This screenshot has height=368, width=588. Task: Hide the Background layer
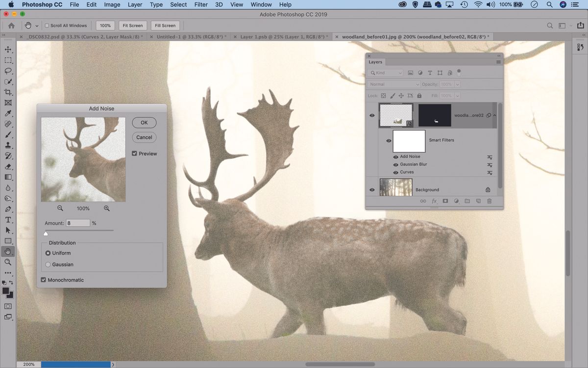372,189
